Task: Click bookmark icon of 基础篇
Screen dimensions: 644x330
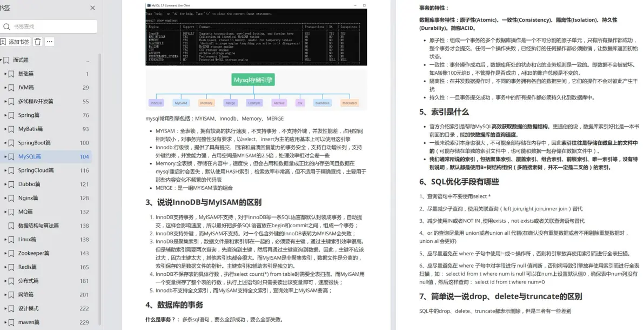Action: tap(11, 74)
